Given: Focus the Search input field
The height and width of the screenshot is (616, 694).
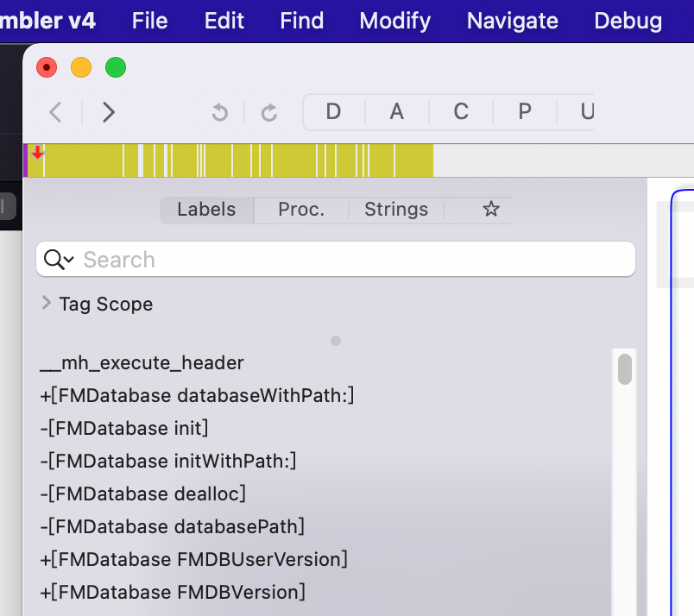Looking at the screenshot, I should point(336,260).
